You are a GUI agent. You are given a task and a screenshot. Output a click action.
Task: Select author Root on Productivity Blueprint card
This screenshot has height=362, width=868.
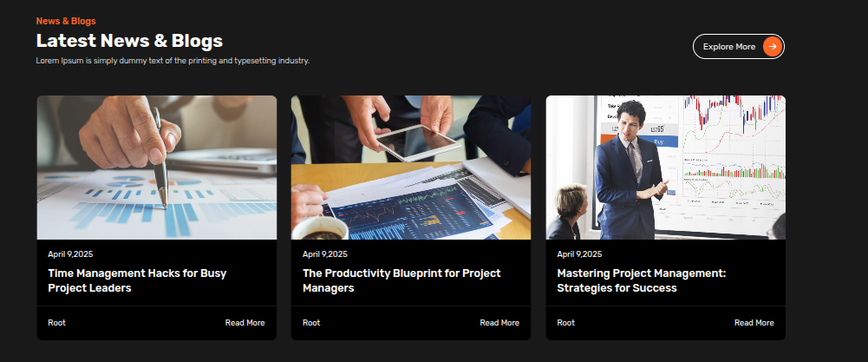coord(311,323)
